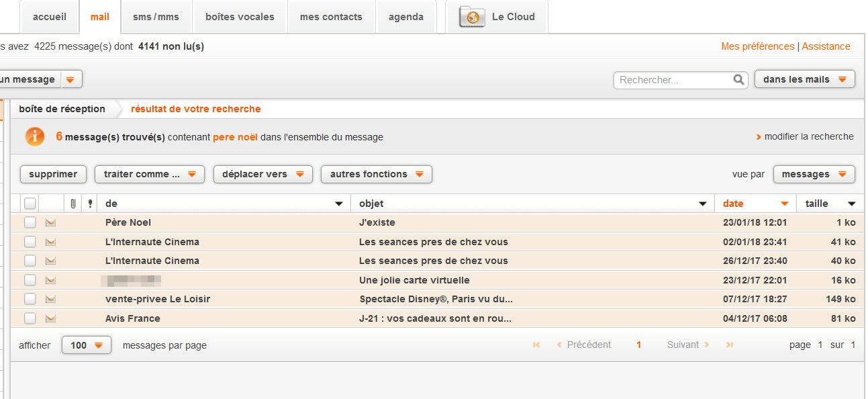Click into the Rechercher search field
This screenshot has height=399, width=868.
point(673,80)
